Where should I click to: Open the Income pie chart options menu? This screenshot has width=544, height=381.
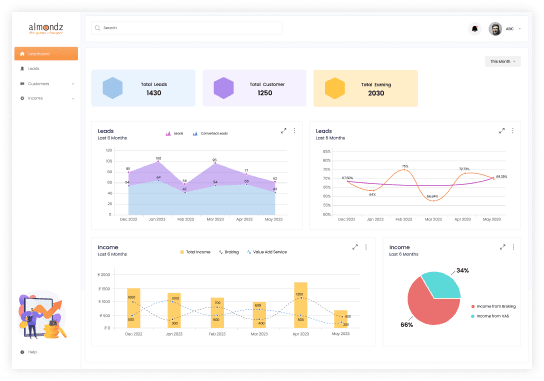[513, 247]
